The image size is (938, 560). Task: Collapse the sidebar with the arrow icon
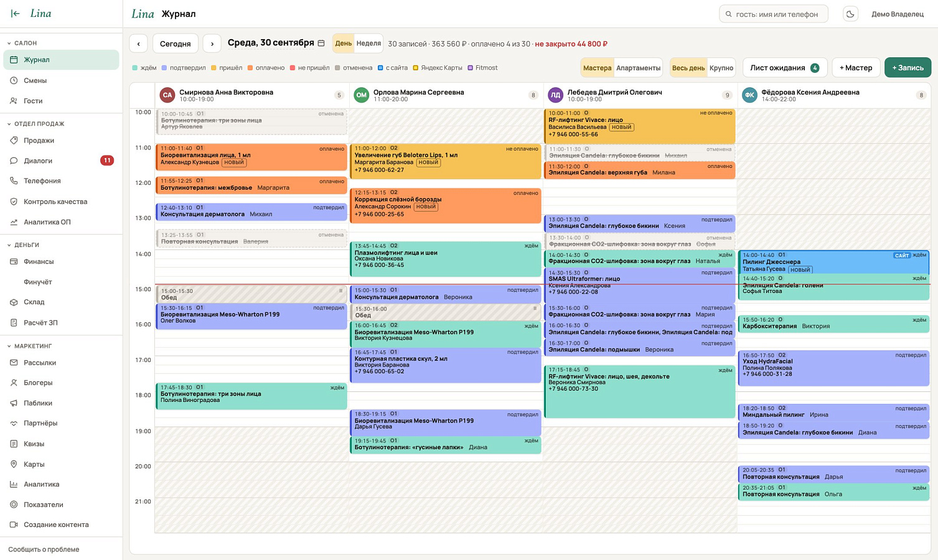pyautogui.click(x=16, y=14)
